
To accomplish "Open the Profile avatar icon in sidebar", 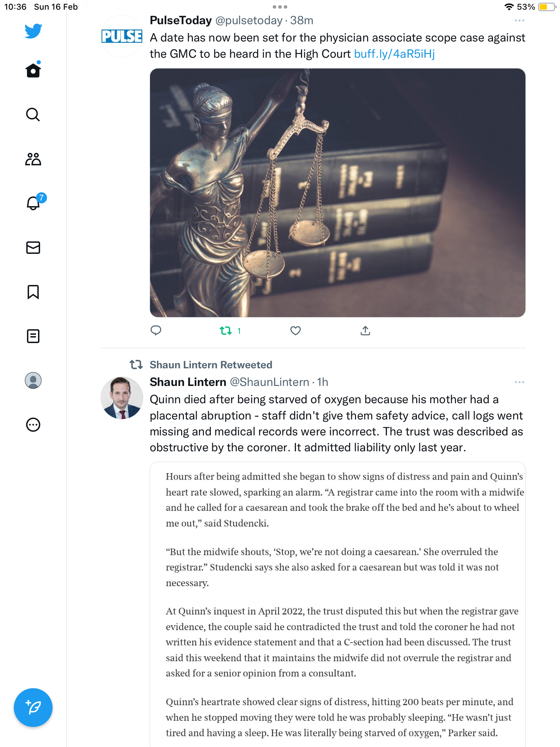I will tap(33, 380).
